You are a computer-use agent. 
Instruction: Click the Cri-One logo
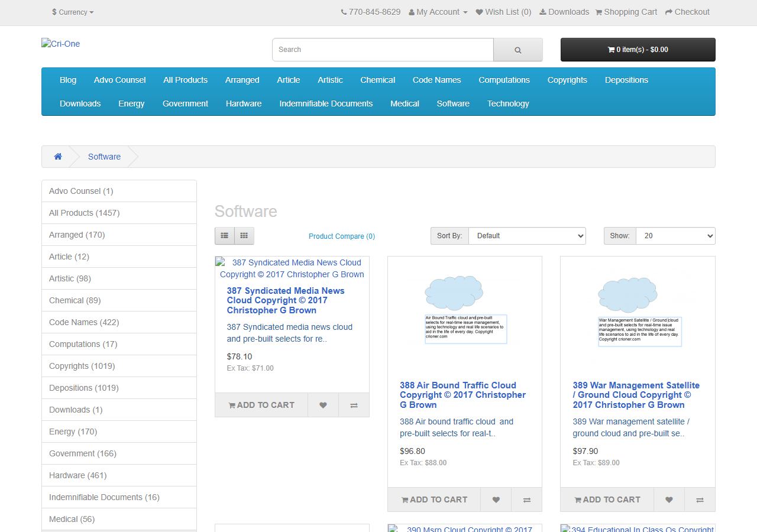(x=60, y=44)
